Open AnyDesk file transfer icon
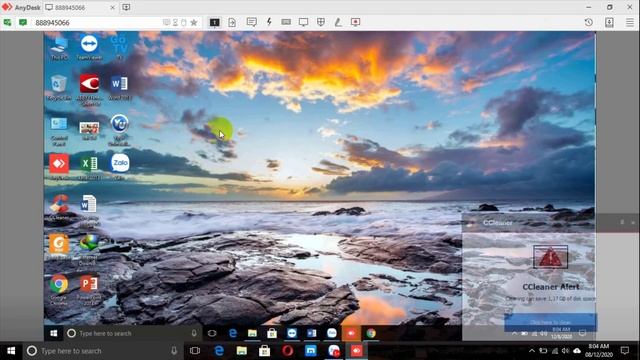The image size is (640, 360). [232, 22]
